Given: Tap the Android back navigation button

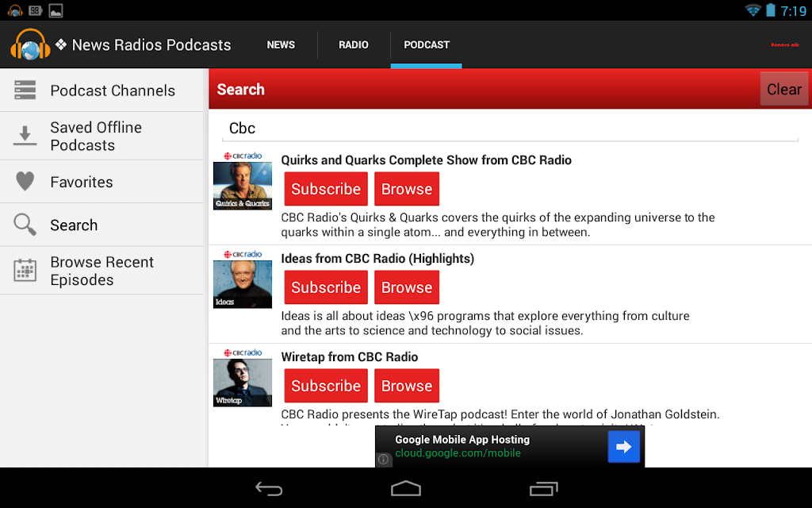Looking at the screenshot, I should [x=269, y=488].
